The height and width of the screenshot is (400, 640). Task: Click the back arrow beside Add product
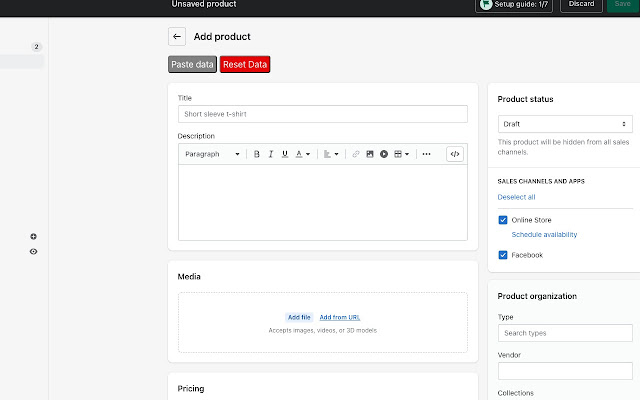(x=177, y=37)
